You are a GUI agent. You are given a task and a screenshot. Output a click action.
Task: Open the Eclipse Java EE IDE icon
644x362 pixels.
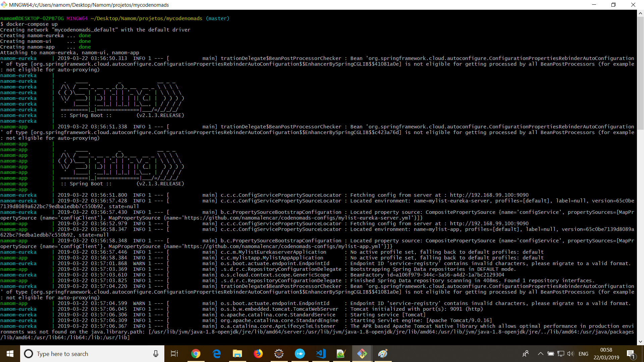click(279, 354)
